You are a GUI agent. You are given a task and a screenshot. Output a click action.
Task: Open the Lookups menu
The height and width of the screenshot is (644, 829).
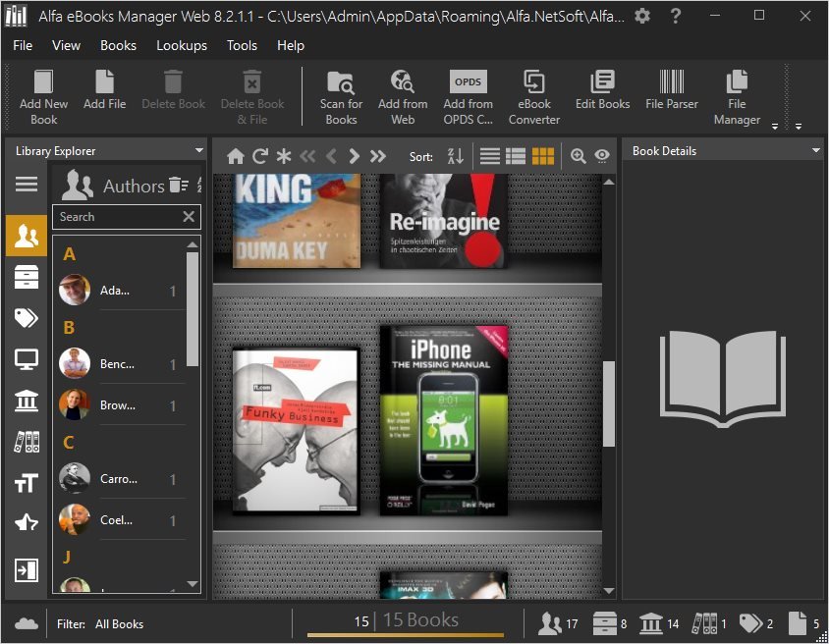182,45
